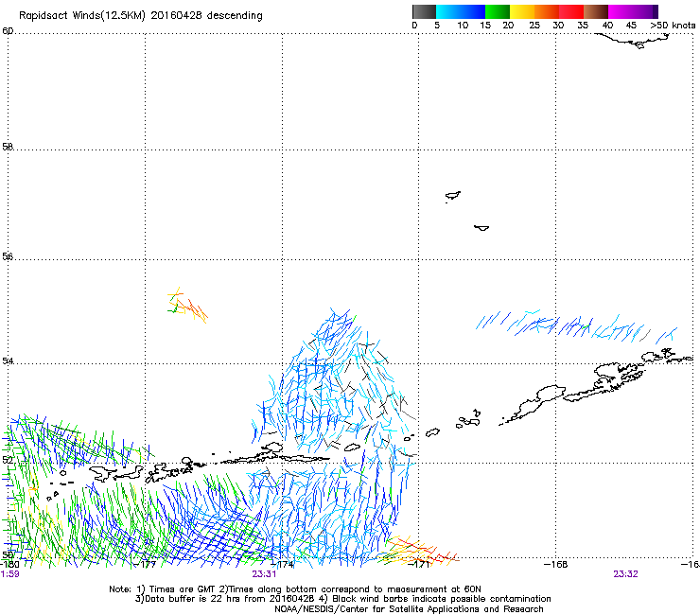Click the 'Data buffer is 22 hrs' note line
The height and width of the screenshot is (615, 700).
(x=342, y=599)
